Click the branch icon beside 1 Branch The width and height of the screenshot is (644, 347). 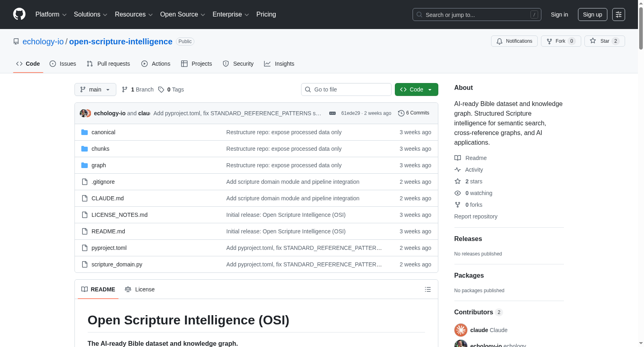[125, 89]
